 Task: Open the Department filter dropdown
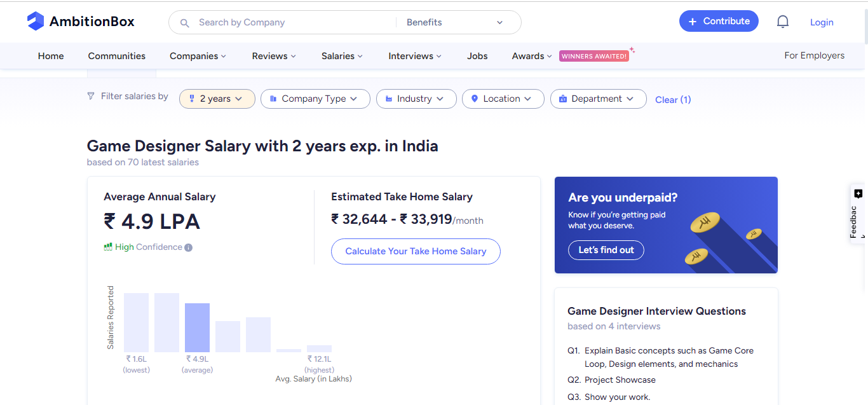point(598,99)
